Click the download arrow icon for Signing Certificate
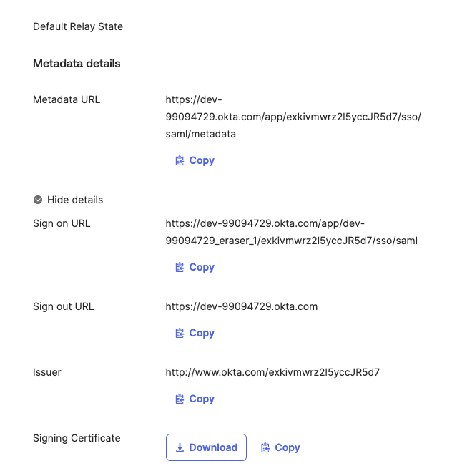 point(180,447)
